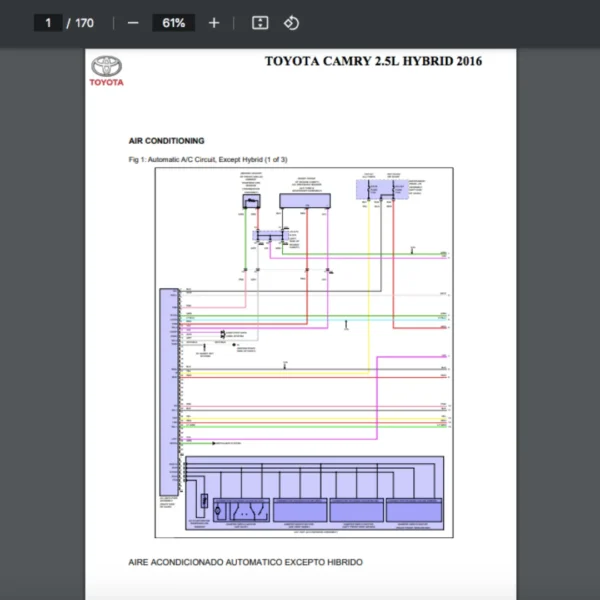Click the AIRE ACONDICIONADO AUTOMATICO footer text

[x=246, y=562]
